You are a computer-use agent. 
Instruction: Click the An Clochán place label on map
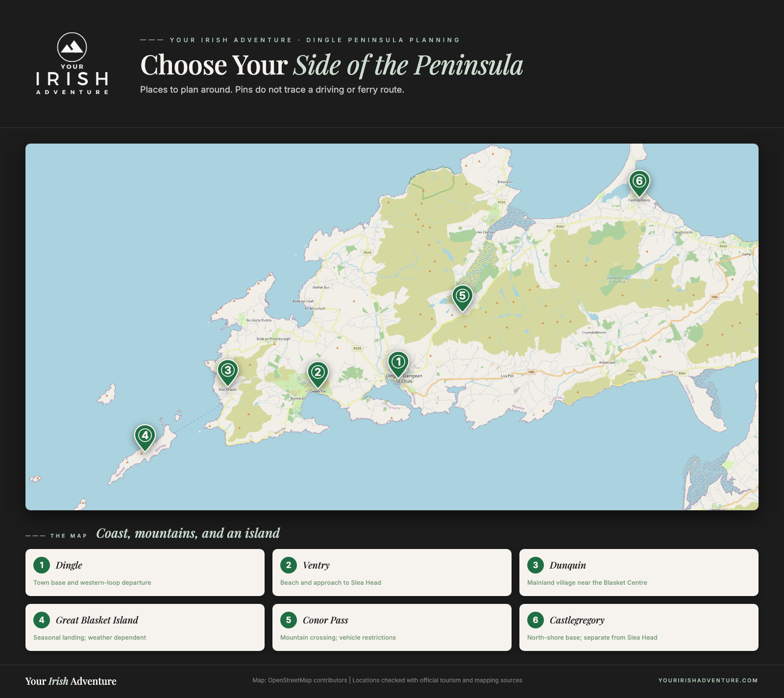486,232
